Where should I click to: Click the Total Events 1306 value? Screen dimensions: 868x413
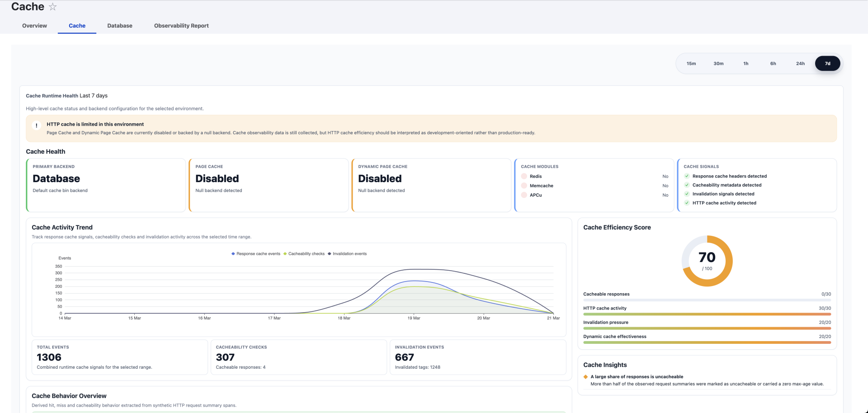(49, 357)
